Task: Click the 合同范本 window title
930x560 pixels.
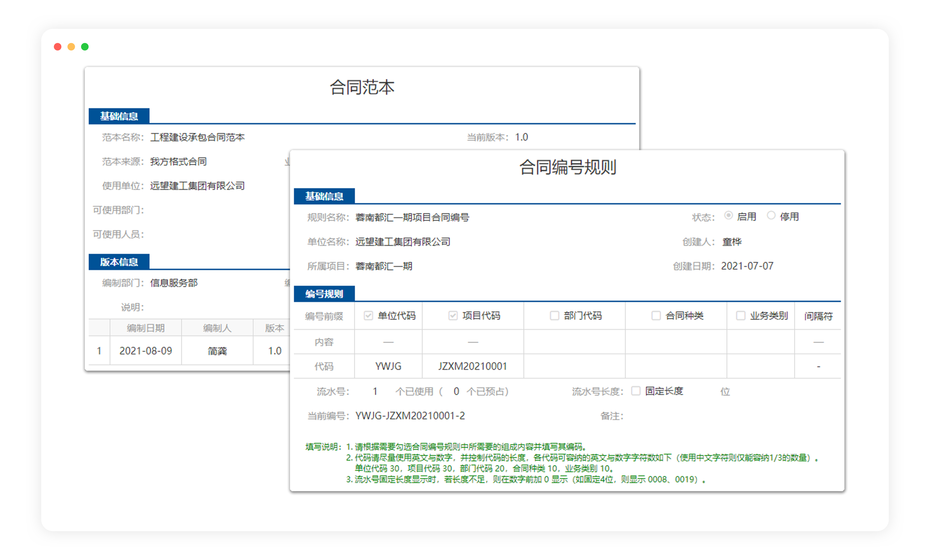Action: pyautogui.click(x=362, y=87)
